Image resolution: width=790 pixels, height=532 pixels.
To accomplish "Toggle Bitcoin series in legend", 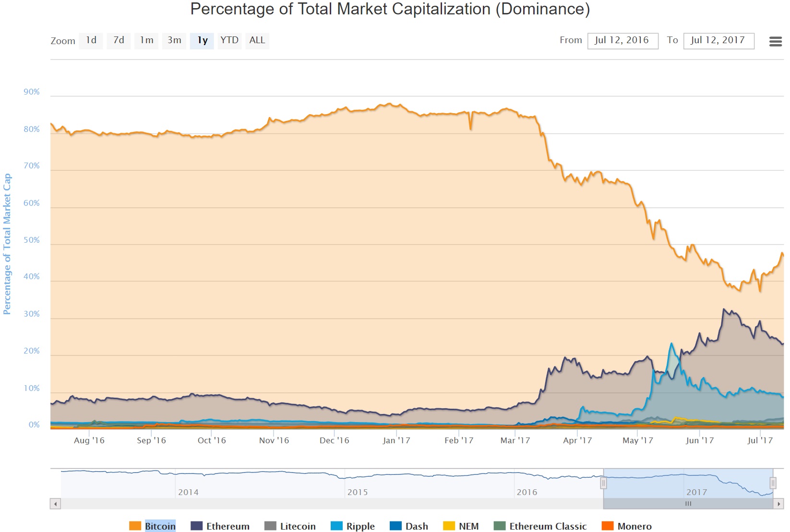I will tap(160, 526).
